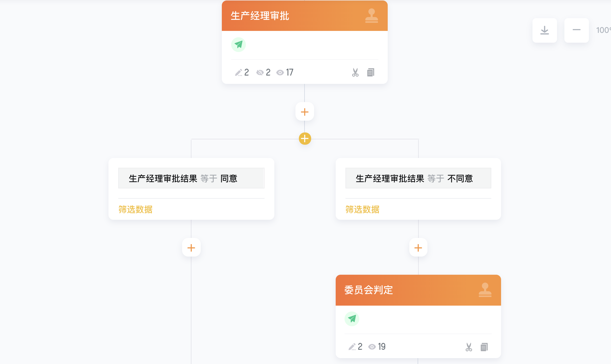Viewport: 611px width, 364px height.
Task: Cut the 委员会判定 node with scissors
Action: [x=469, y=347]
